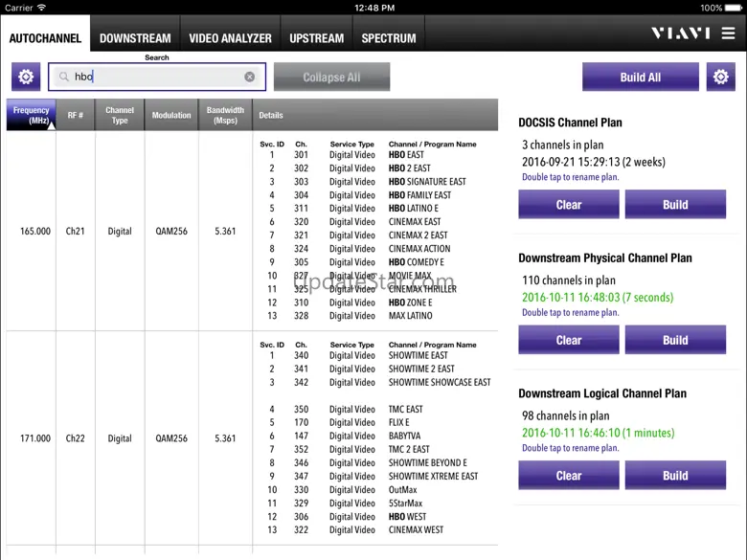Clear the Downstream Physical Channel Plan

pyautogui.click(x=569, y=340)
